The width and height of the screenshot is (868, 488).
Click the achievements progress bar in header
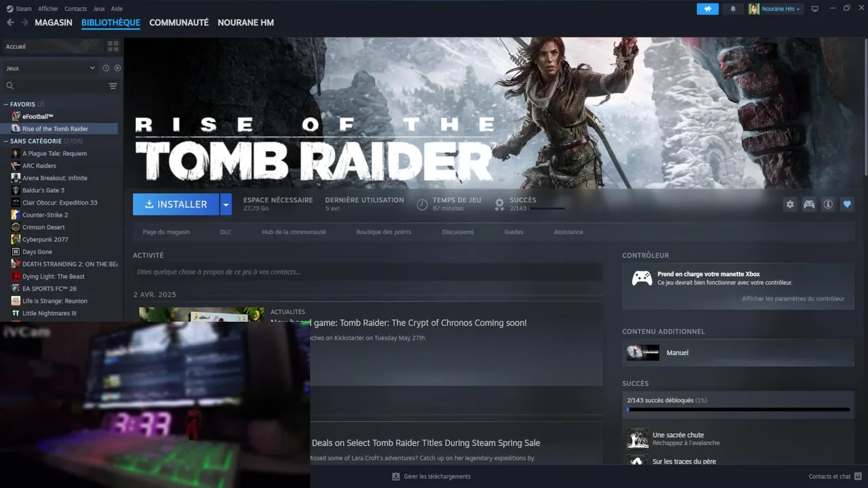(x=547, y=208)
